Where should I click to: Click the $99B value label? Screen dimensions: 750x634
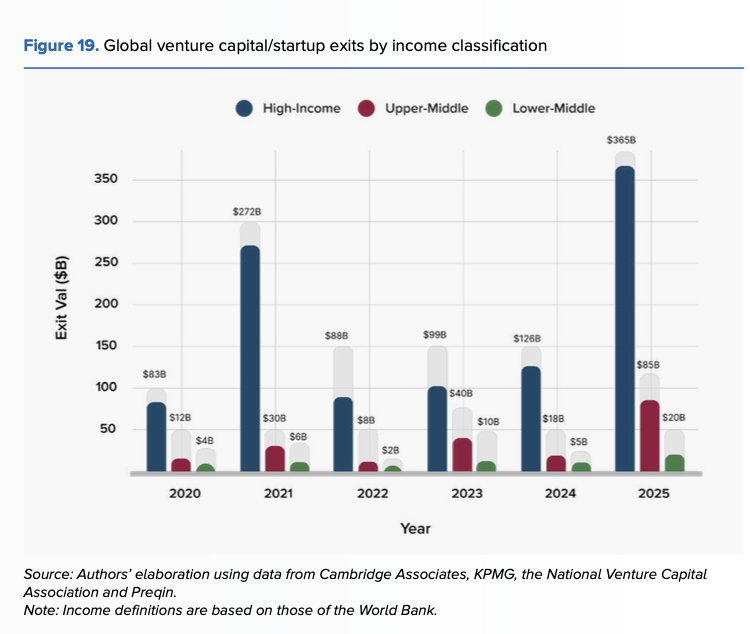pos(435,334)
